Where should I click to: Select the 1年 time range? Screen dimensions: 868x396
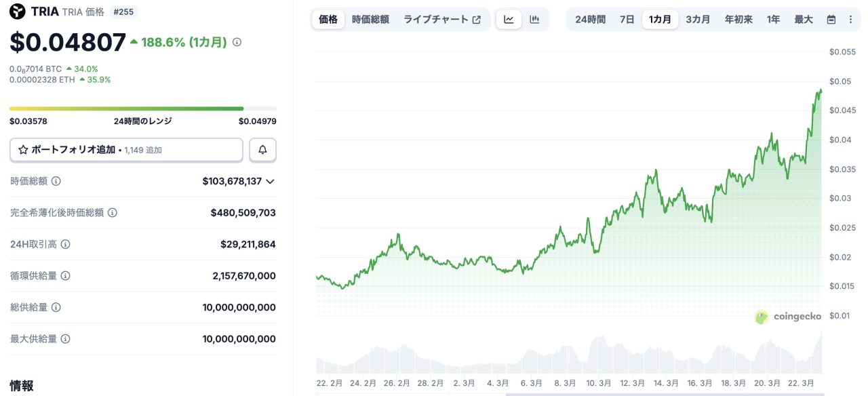773,19
